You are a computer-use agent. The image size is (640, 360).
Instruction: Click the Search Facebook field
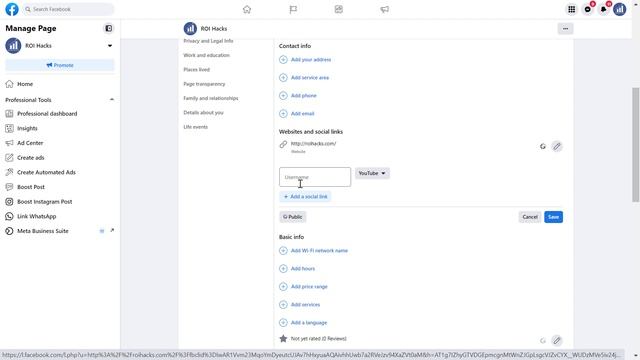[x=68, y=9]
